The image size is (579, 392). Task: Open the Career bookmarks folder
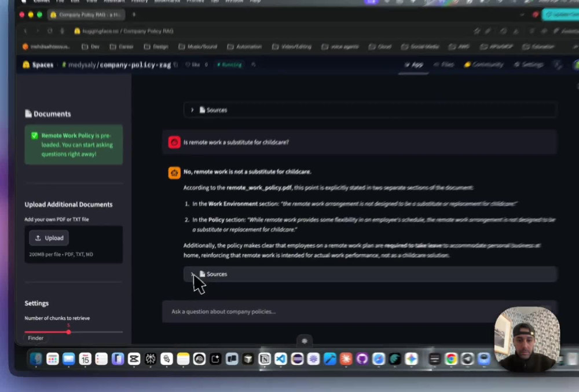[x=122, y=46]
